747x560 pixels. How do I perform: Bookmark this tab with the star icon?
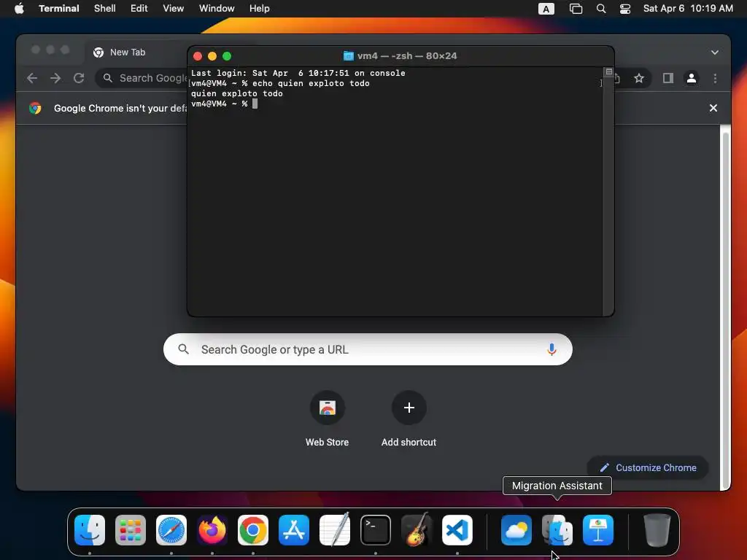pyautogui.click(x=639, y=78)
